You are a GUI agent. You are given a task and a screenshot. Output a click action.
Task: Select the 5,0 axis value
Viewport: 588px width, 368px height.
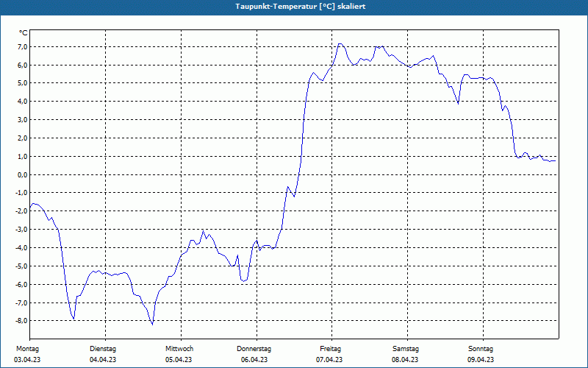click(21, 83)
